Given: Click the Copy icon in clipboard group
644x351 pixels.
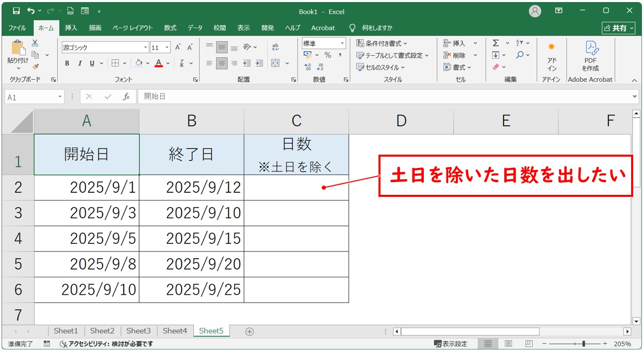Looking at the screenshot, I should pos(36,55).
